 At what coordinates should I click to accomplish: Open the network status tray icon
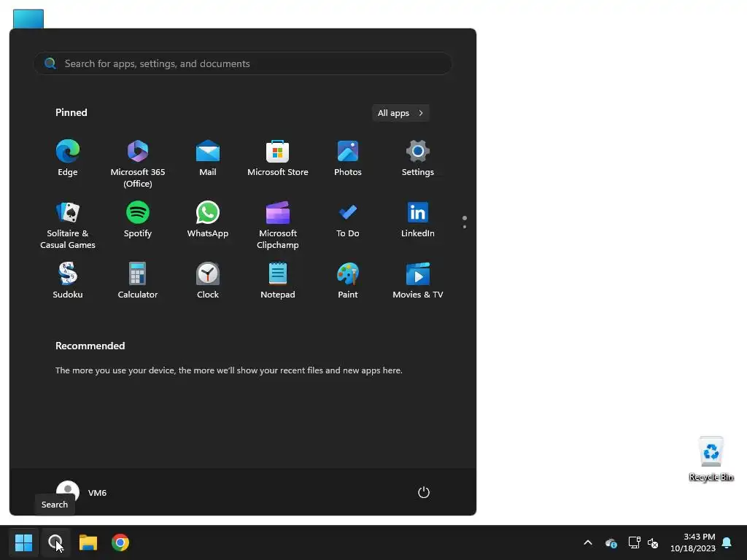(634, 542)
